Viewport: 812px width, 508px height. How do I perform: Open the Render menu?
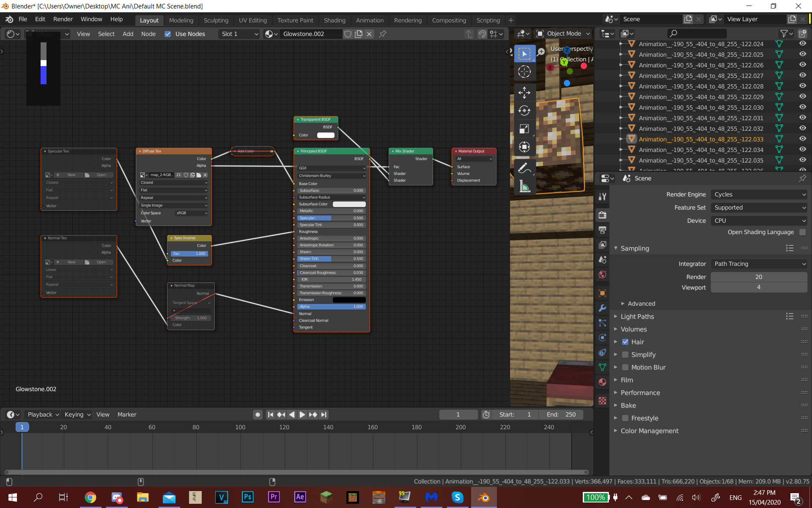(63, 19)
